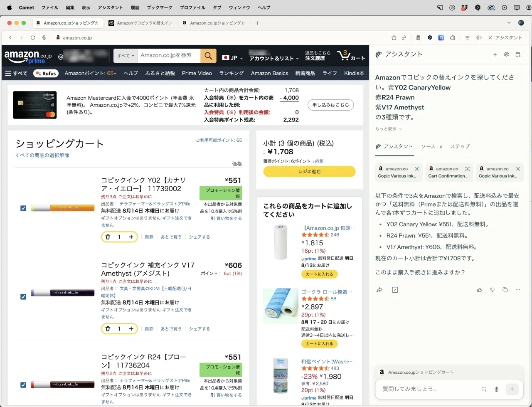Open the cart icon in Amazon header
532x407 pixels.
pyautogui.click(x=351, y=56)
